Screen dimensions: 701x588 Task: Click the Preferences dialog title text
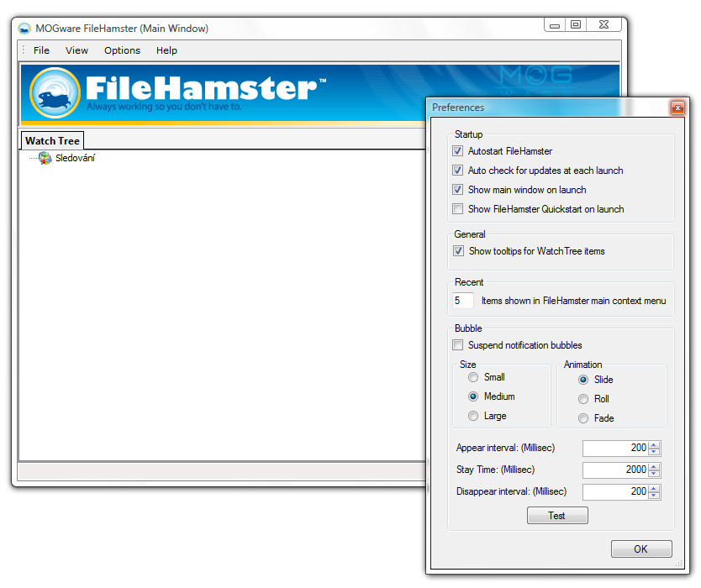tap(458, 108)
